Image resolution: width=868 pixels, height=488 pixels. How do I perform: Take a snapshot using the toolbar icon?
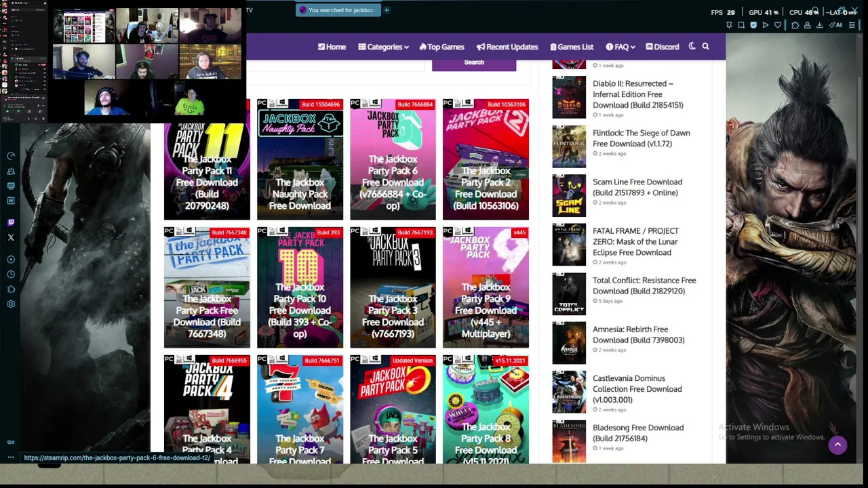741,25
